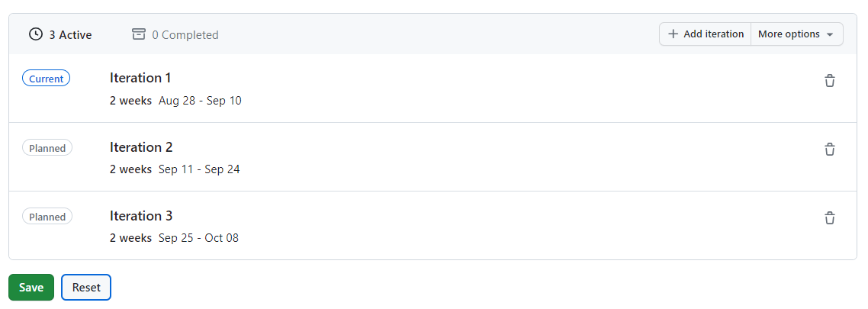The image size is (868, 309).
Task: Open More options dropdown
Action: coord(796,34)
